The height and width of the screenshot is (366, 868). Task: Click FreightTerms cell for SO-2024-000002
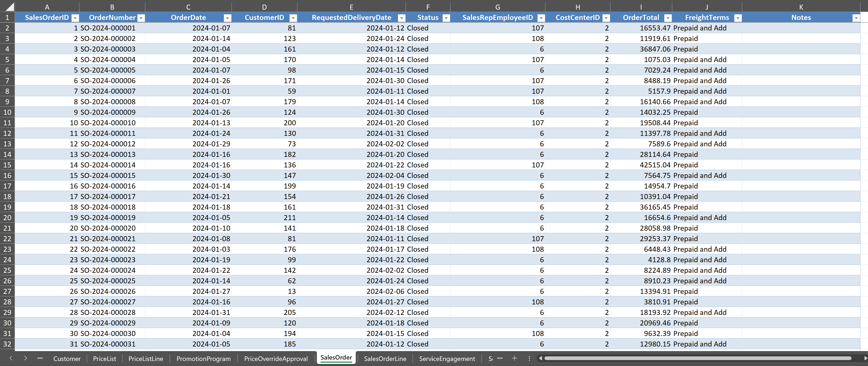tap(707, 38)
